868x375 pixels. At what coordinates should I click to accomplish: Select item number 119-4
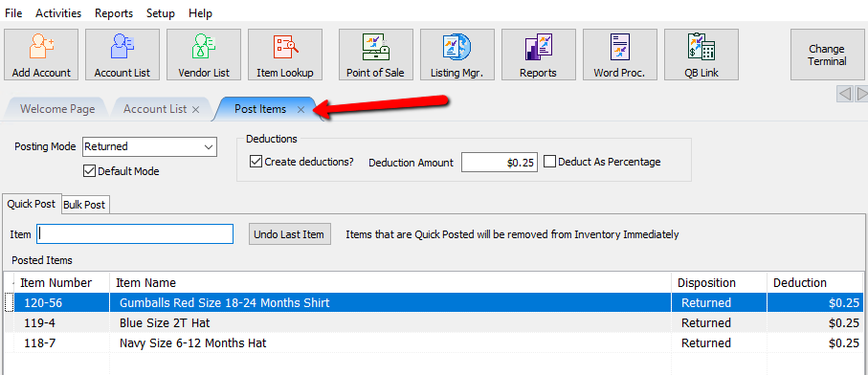point(39,323)
